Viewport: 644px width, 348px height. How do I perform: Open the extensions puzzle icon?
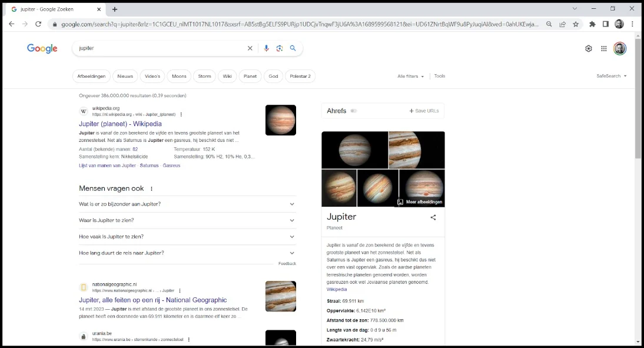(x=592, y=24)
